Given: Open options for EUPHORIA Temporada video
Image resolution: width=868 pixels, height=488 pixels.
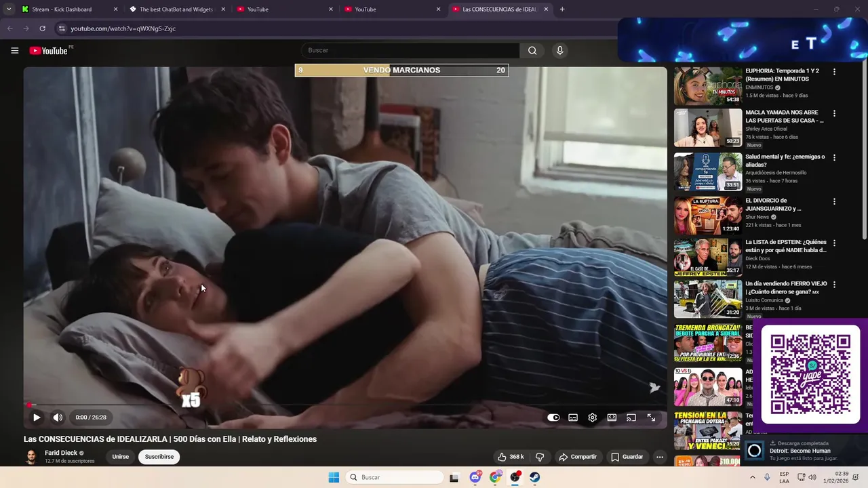Looking at the screenshot, I should pyautogui.click(x=834, y=71).
